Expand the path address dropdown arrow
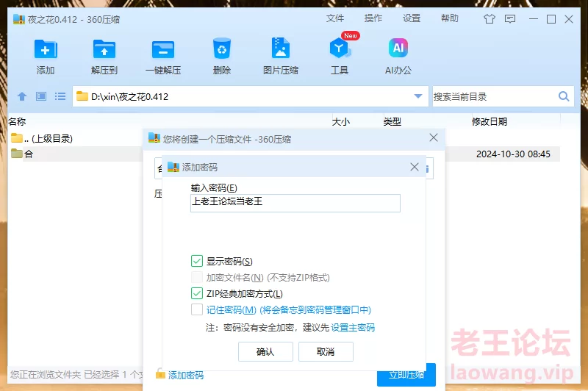The width and height of the screenshot is (588, 391). (418, 97)
